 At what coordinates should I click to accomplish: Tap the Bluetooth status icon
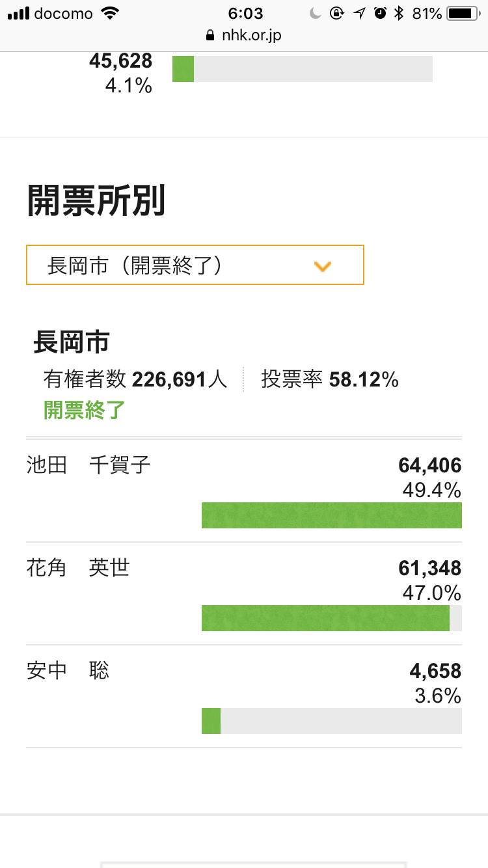[x=400, y=14]
